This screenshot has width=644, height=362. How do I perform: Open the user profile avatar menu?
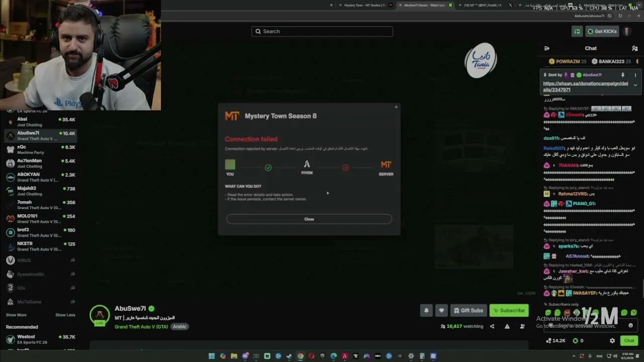[627, 31]
